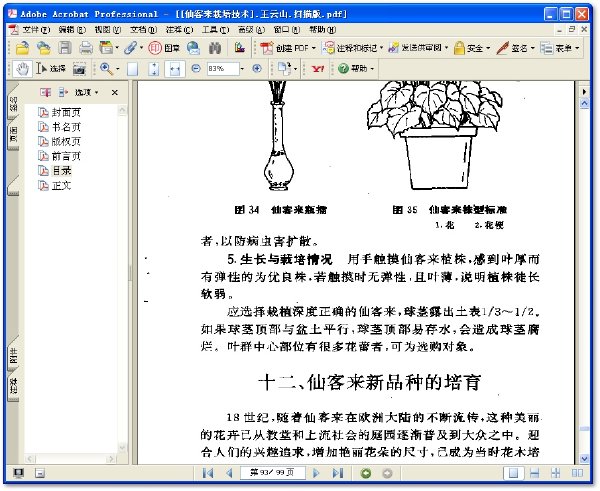The width and height of the screenshot is (600, 491).
Task: Select the 封面页 bookmark
Action: pyautogui.click(x=66, y=112)
